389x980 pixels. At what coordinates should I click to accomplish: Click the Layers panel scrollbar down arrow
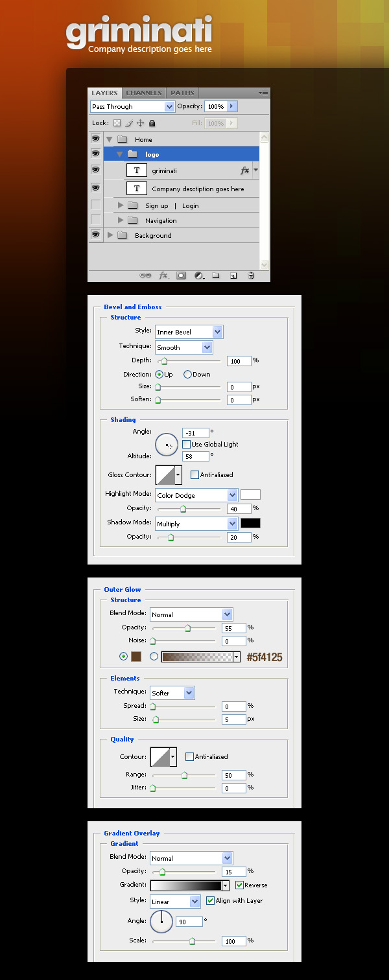264,264
